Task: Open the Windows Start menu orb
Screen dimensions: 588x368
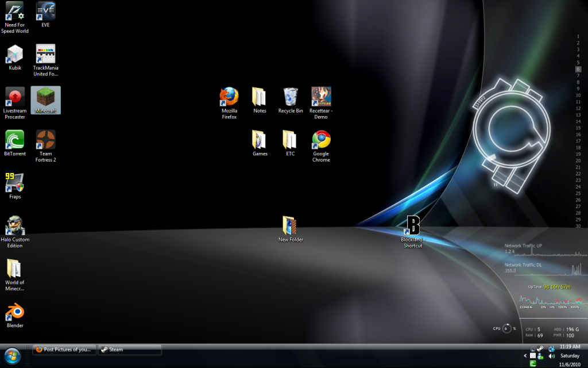Action: point(13,356)
